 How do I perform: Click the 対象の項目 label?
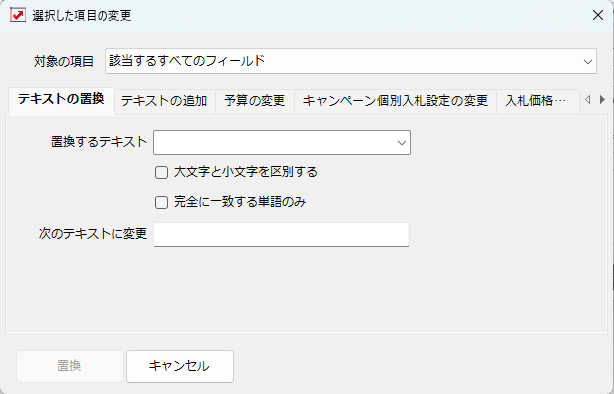[x=63, y=61]
